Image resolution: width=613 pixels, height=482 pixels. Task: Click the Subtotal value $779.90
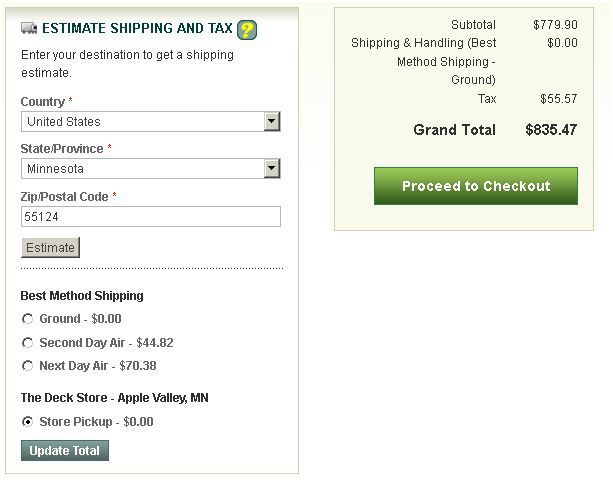(555, 25)
